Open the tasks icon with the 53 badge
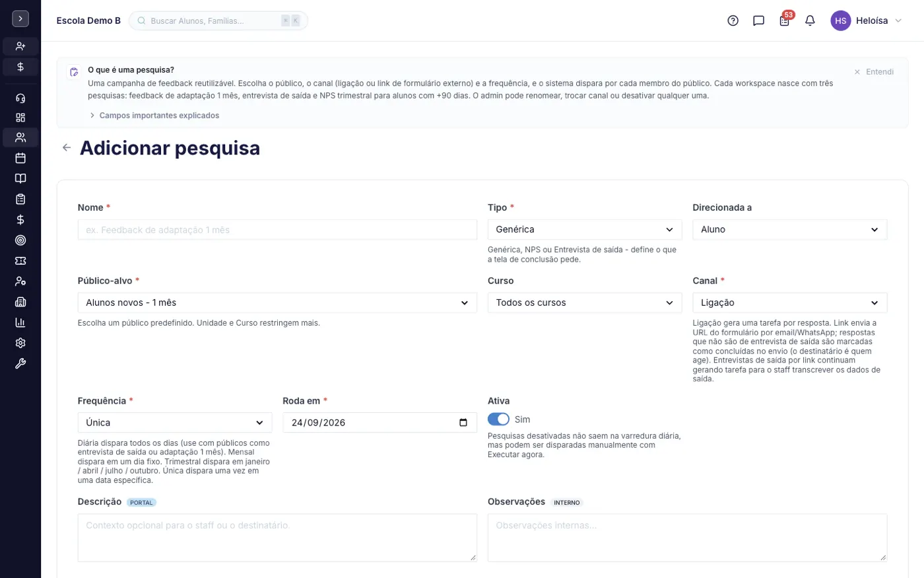This screenshot has width=924, height=578. pos(784,20)
